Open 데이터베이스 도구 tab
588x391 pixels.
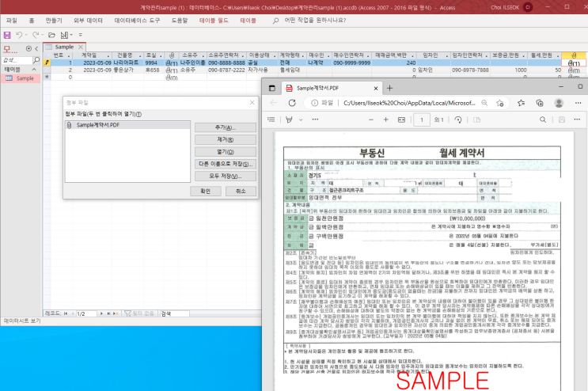pos(137,21)
